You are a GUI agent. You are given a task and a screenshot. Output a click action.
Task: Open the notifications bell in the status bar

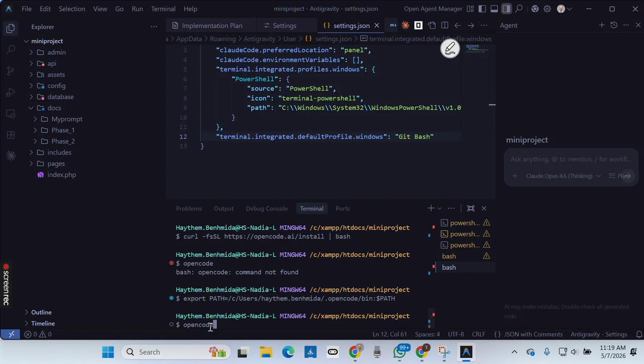pyautogui.click(x=639, y=334)
